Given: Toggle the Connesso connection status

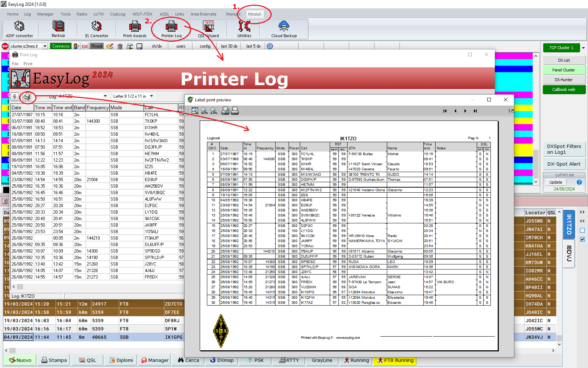Looking at the screenshot, I should [61, 46].
